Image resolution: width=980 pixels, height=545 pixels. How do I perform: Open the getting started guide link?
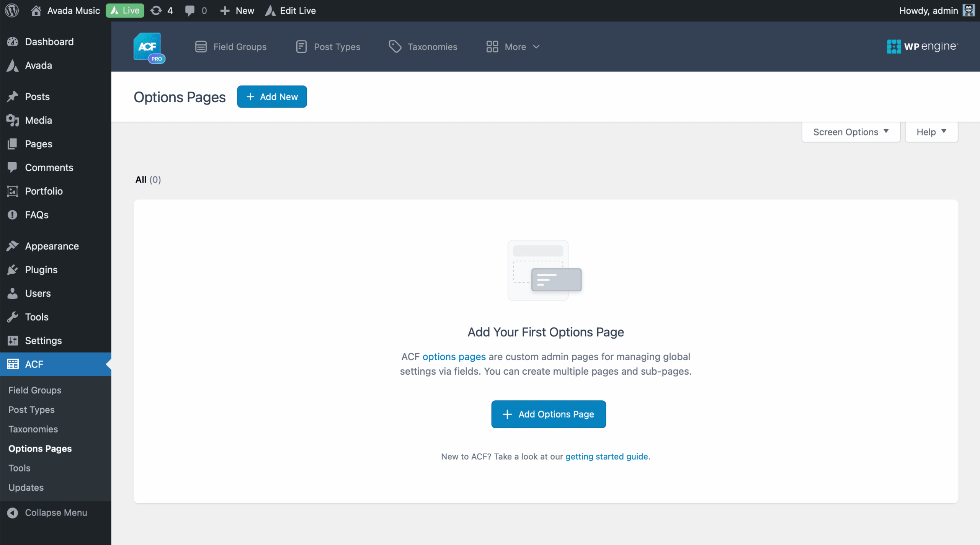[x=607, y=456]
